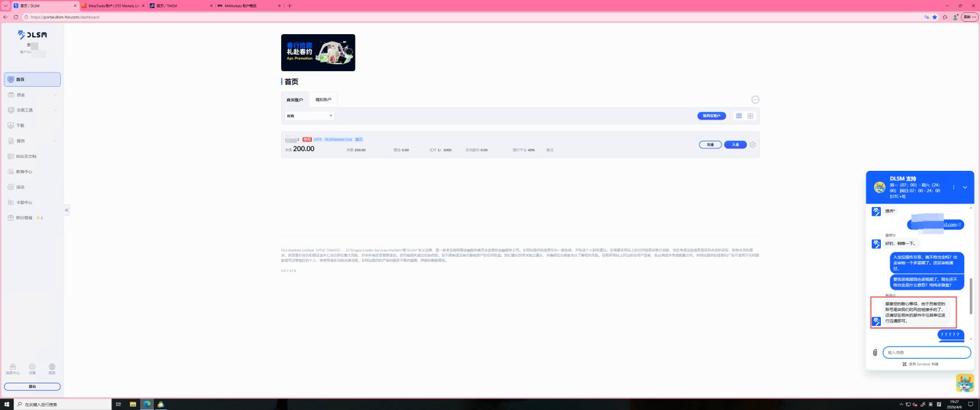Click the 入金 deposit button
Viewport: 980px width, 410px height.
(735, 145)
